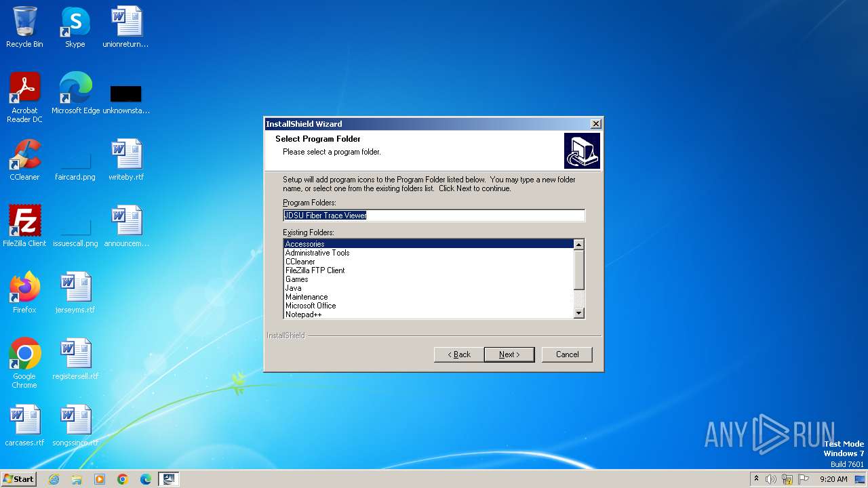Select Games in Existing Folders
This screenshot has height=488, width=868.
[429, 279]
